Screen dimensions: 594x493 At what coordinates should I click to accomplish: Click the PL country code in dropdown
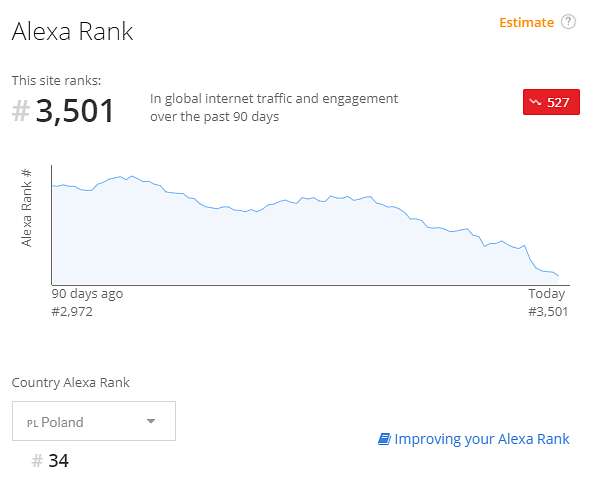point(32,423)
